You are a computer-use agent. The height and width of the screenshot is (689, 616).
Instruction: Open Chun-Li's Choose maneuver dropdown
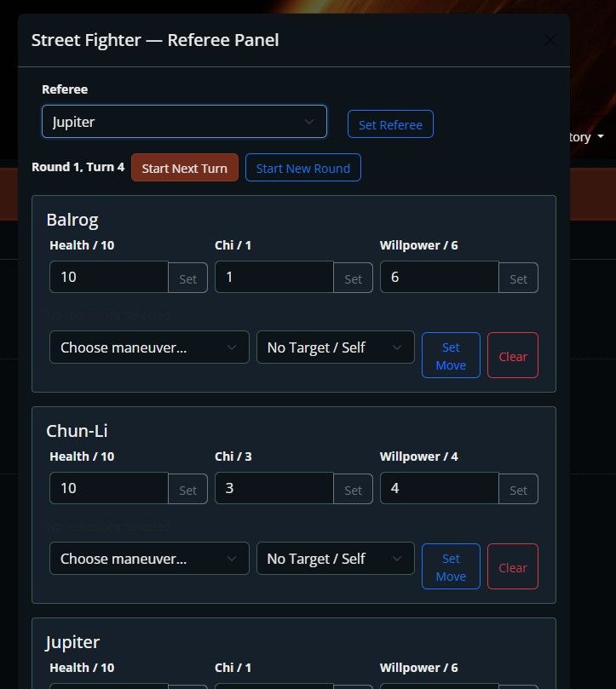point(149,559)
